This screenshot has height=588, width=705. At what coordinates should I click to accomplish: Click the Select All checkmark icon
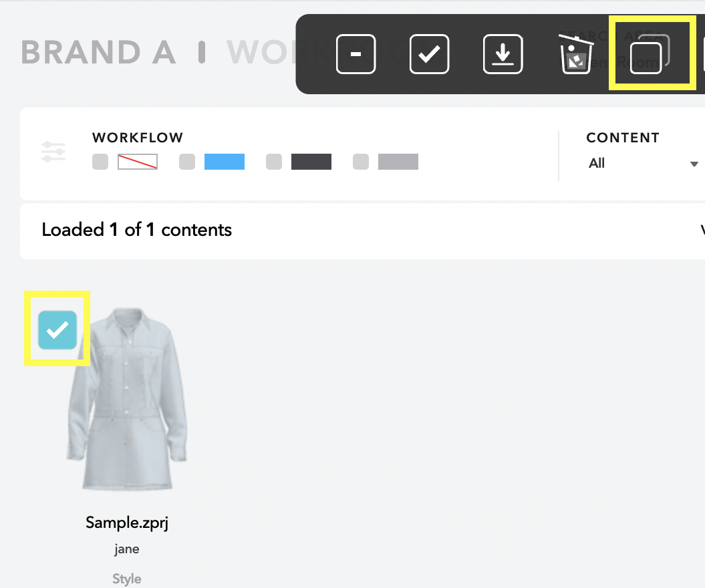[429, 54]
